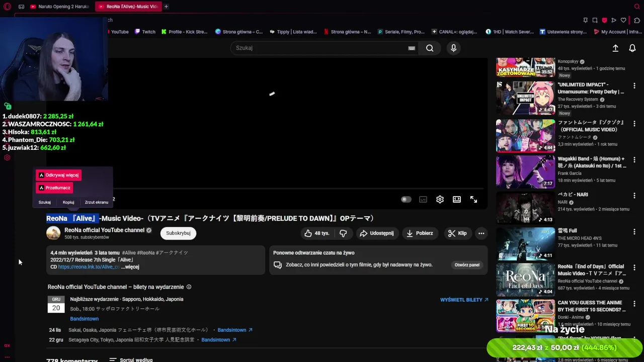Click the red settings icon below leaderboard
Image resolution: width=644 pixels, height=362 pixels.
coord(7,157)
